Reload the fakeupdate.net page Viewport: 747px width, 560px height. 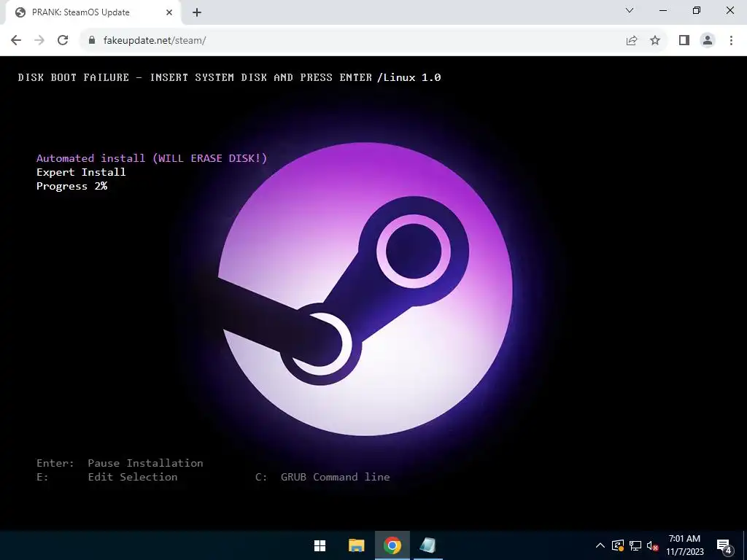[63, 40]
